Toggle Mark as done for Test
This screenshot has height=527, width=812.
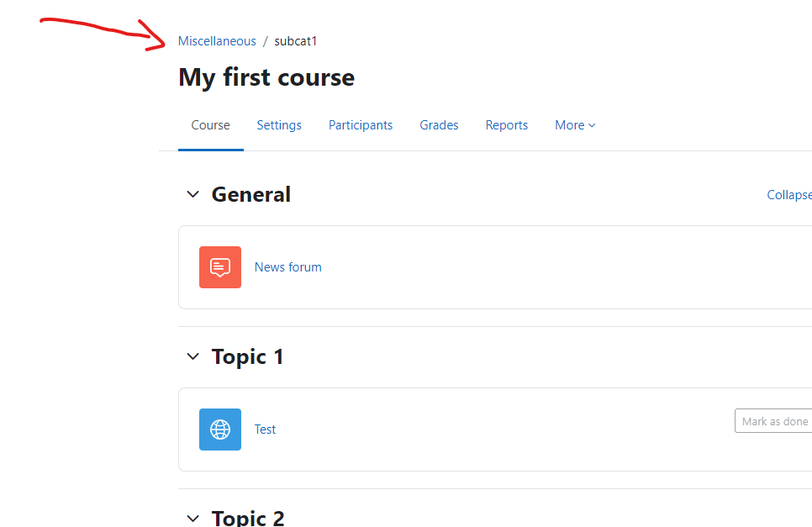pyautogui.click(x=773, y=421)
